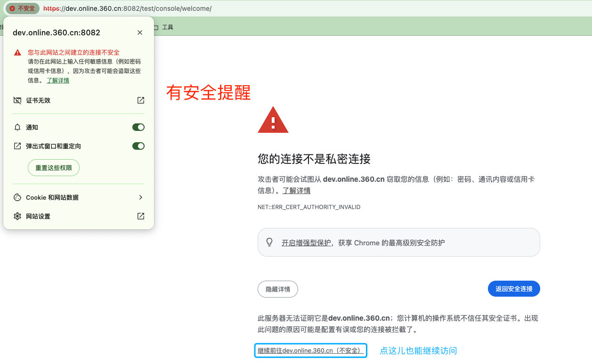Click the URL text in address bar
The height and width of the screenshot is (364, 592).
[127, 8]
